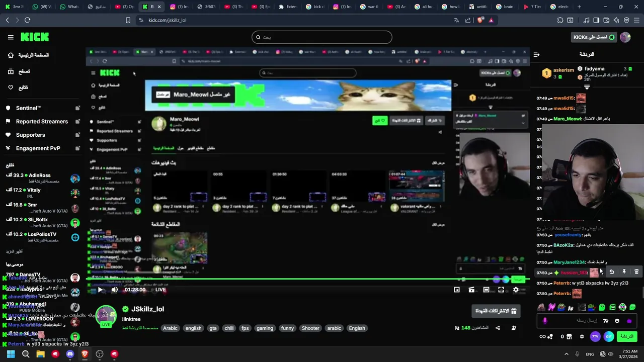Click purple microphone in chat input
The image size is (644, 362).
(545, 321)
